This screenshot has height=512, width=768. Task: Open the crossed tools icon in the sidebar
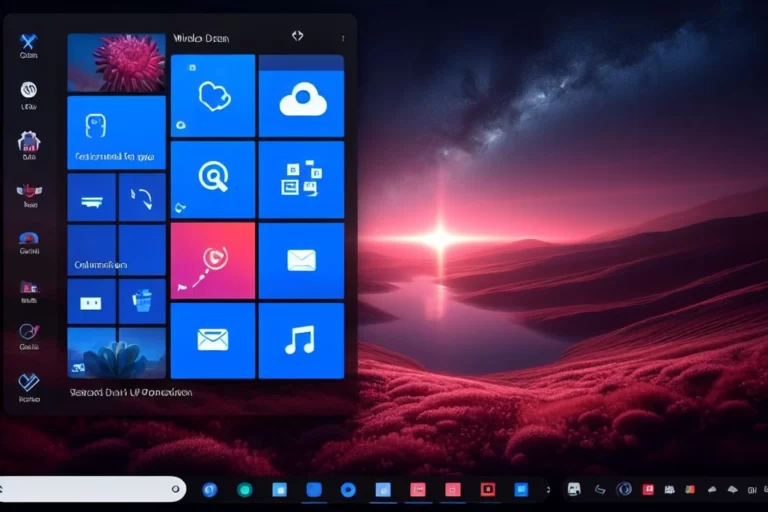point(28,42)
